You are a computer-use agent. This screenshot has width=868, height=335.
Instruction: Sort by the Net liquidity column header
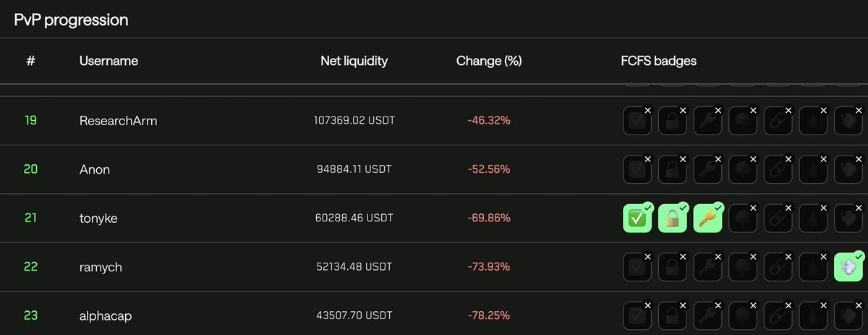354,61
